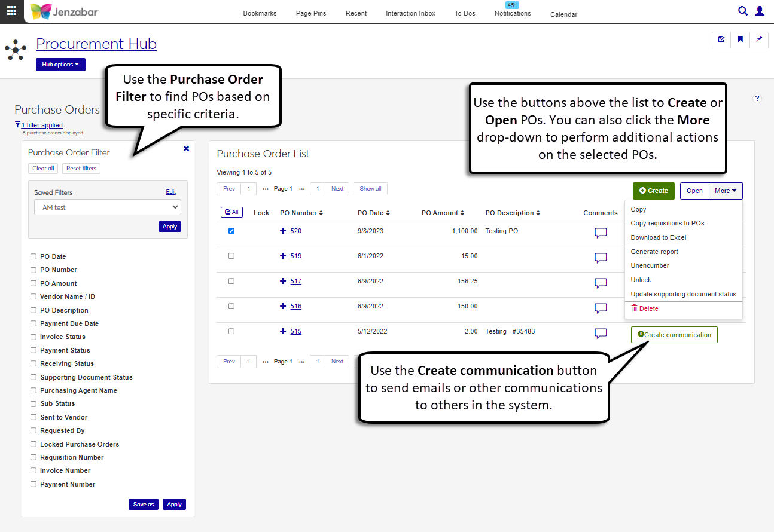Select the PO 516 row checkbox
The height and width of the screenshot is (532, 774).
[x=231, y=306]
